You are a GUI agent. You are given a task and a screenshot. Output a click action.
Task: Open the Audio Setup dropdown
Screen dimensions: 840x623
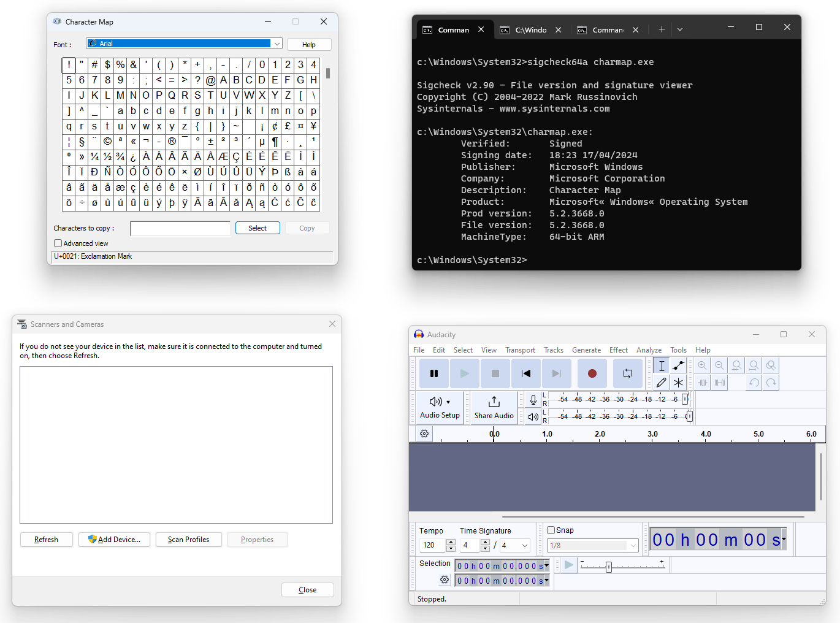tap(440, 408)
